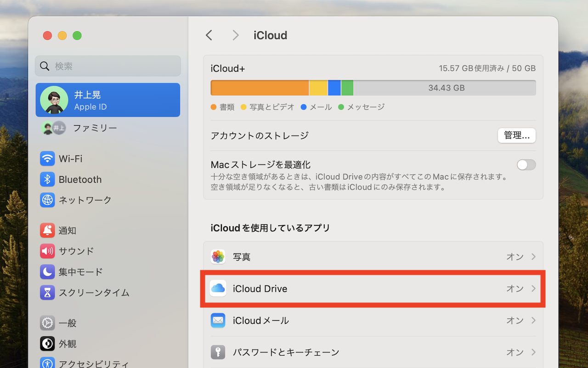588x368 pixels.
Task: Click the 外観 sidebar label
Action: click(68, 344)
